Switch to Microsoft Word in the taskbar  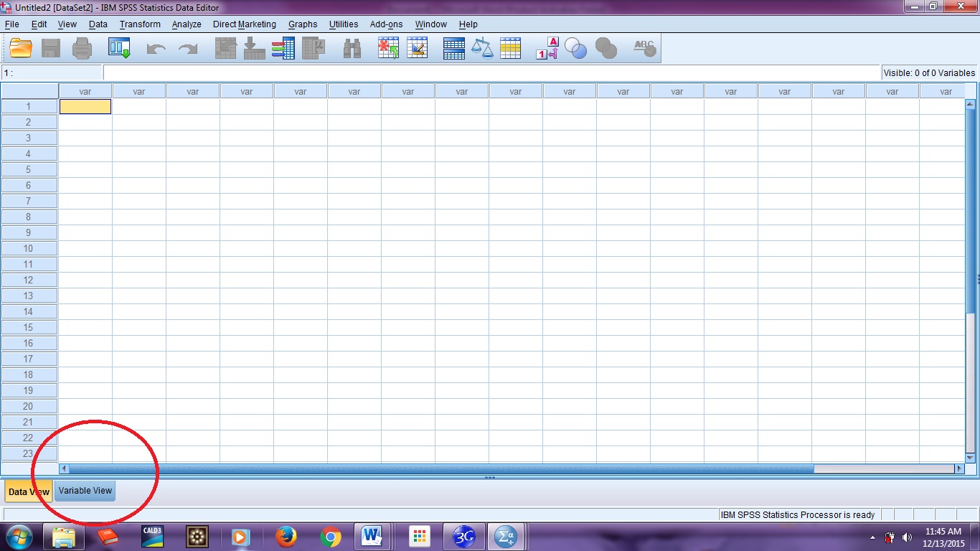[x=372, y=537]
